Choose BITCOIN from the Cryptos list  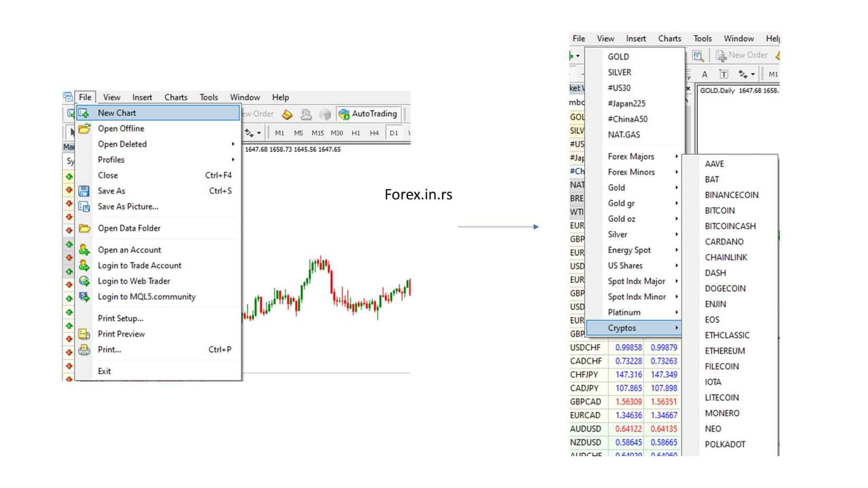pos(720,211)
